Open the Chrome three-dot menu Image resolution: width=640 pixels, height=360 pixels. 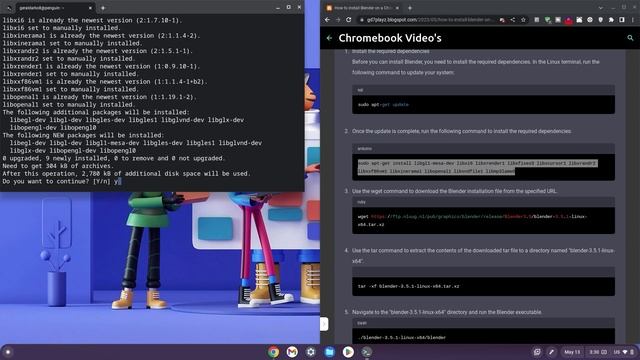633,20
